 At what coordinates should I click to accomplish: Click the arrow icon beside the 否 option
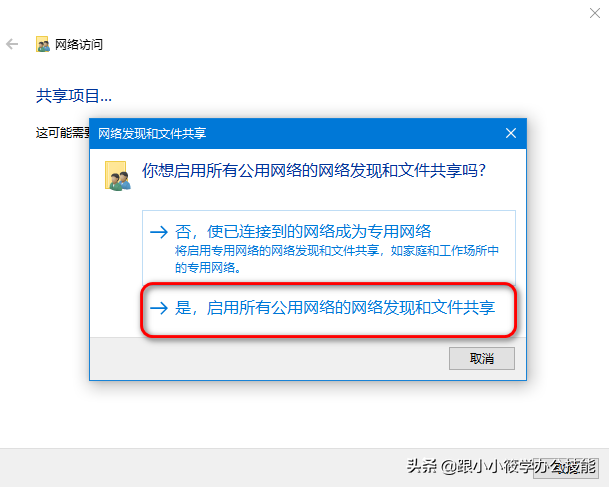(159, 232)
